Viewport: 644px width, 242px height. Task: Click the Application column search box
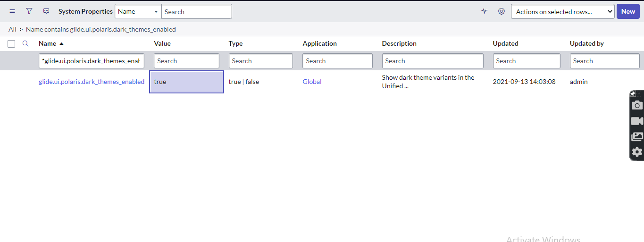click(x=338, y=61)
